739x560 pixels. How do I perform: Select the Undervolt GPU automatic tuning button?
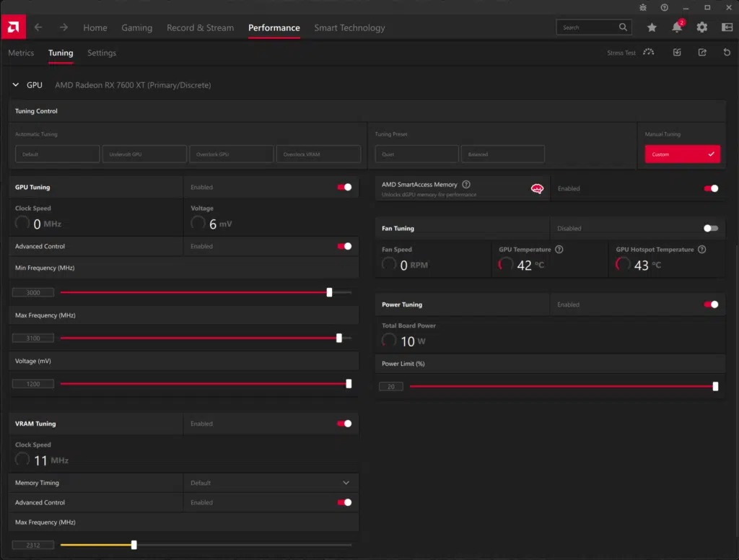(144, 154)
